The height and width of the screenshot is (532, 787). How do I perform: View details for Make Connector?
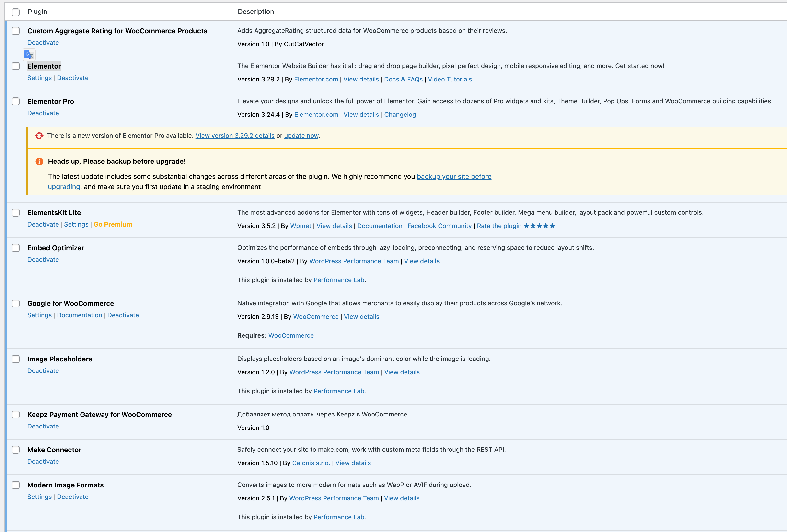coord(353,463)
